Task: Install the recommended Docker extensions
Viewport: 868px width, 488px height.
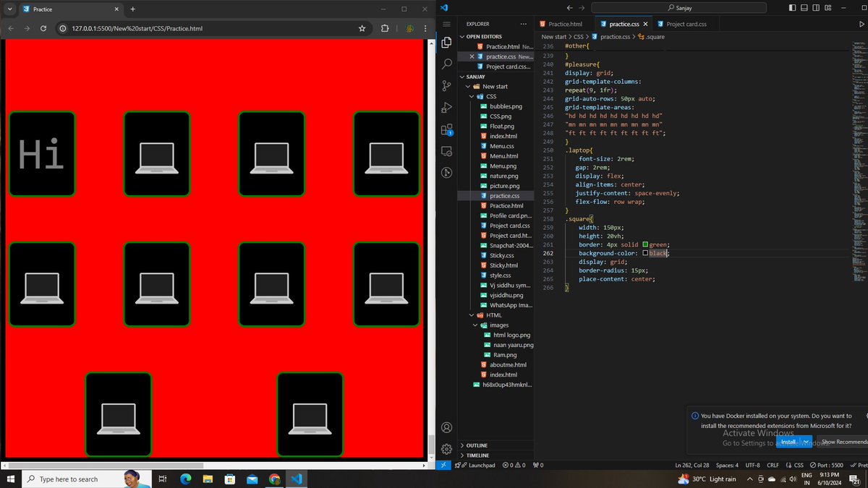Action: click(x=788, y=441)
